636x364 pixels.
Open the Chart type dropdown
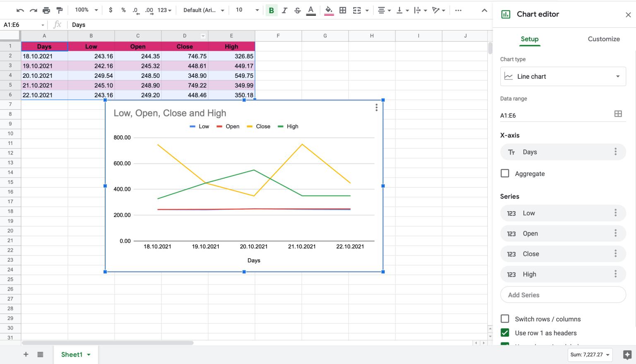point(563,76)
